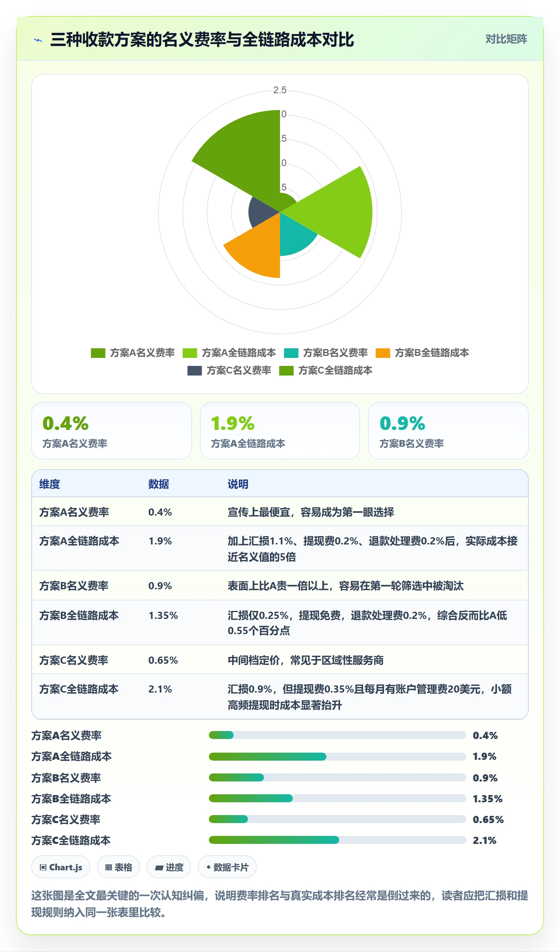This screenshot has height=952, width=560.
Task: Click the 方案A名义费率 progress bar
Action: point(337,735)
